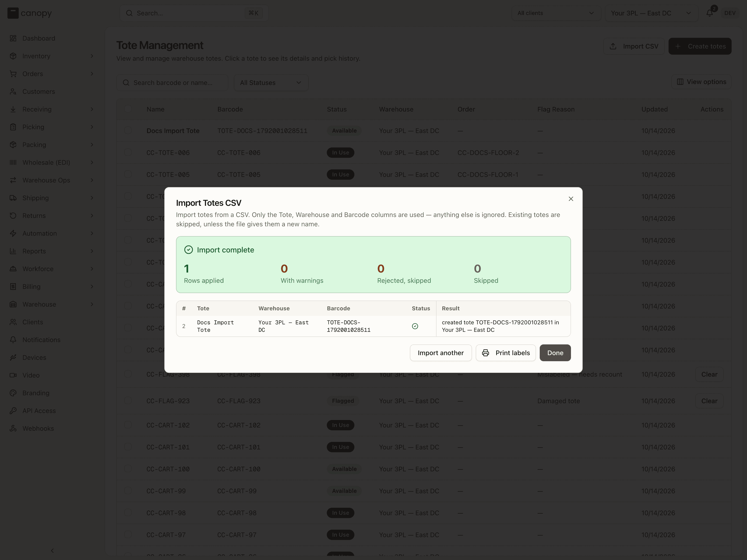The height and width of the screenshot is (560, 747).
Task: Click the Customers sidebar icon
Action: tap(13, 91)
